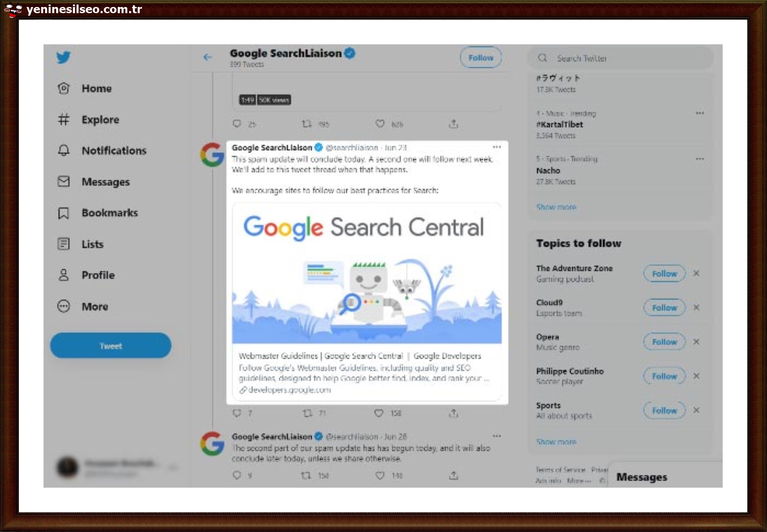Open the #KartalTibet trending topic

tap(560, 124)
